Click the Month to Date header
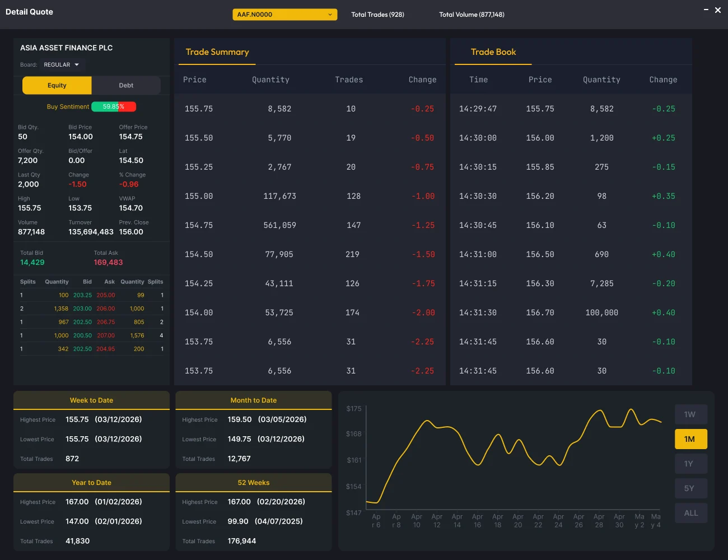Screen dimensions: 728x560 coord(254,400)
